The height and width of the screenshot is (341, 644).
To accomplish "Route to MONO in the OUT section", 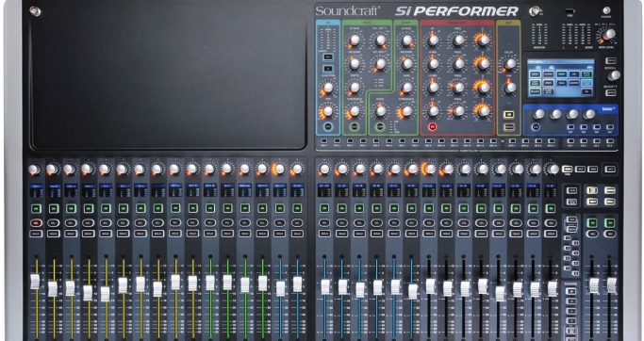I will point(509,127).
